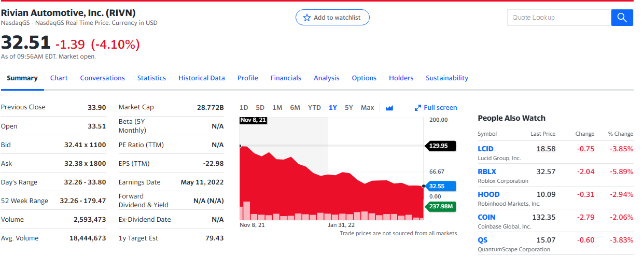
Task: Set chart range to 1D
Action: click(244, 108)
